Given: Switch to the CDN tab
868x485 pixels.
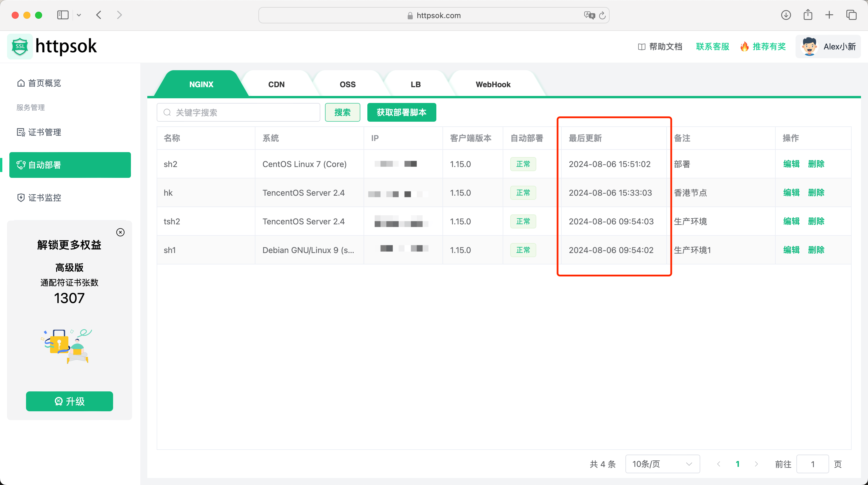Looking at the screenshot, I should [276, 84].
